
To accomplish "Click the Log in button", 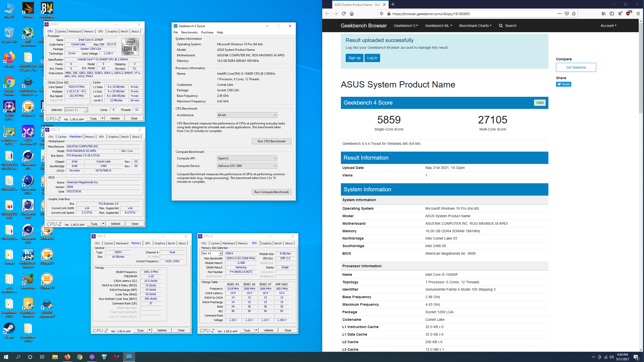I will pos(372,58).
